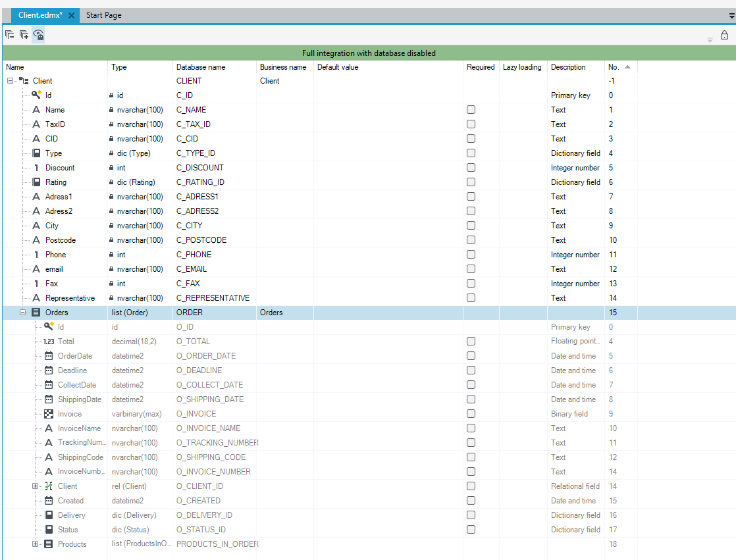Select the Representative field row

[369, 298]
